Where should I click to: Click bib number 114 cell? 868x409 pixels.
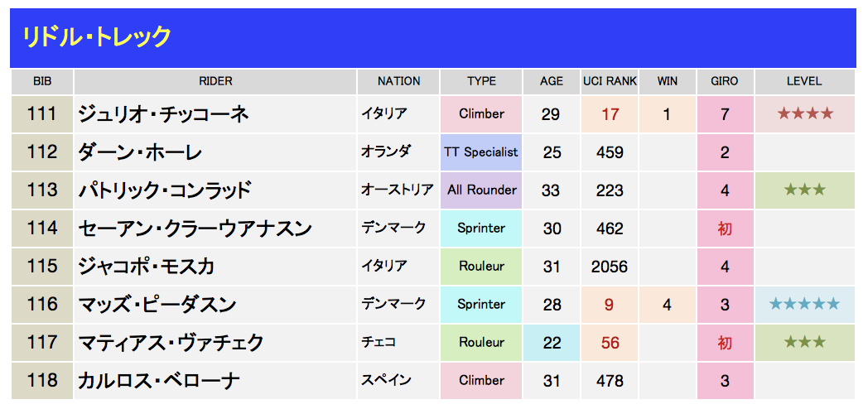pyautogui.click(x=42, y=228)
